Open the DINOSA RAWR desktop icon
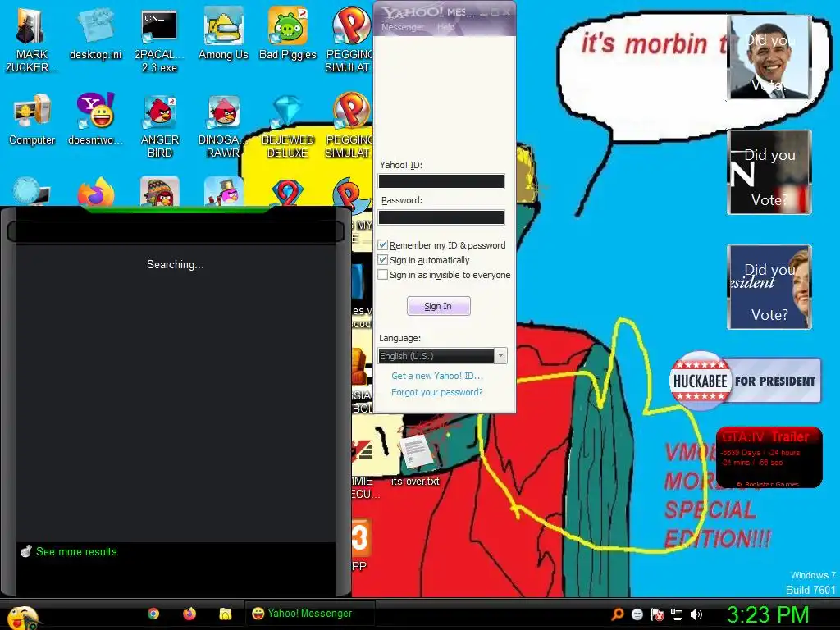The width and height of the screenshot is (840, 630). [223, 126]
